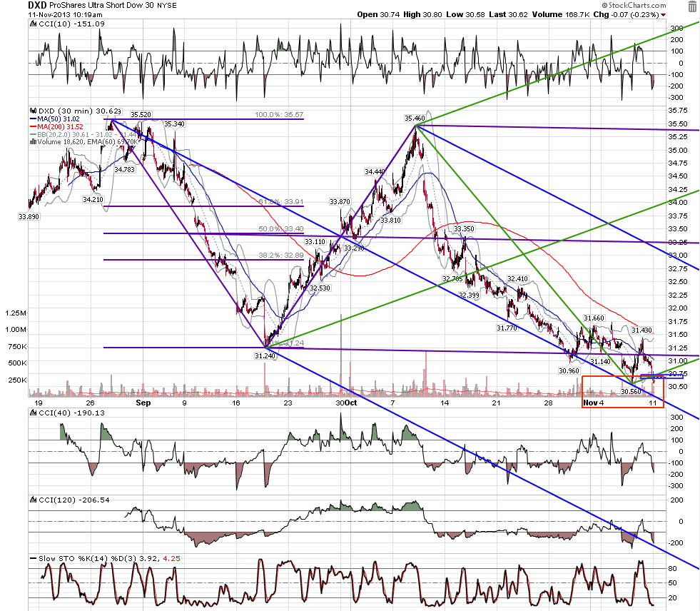Click the 31.660 price label
This screenshot has width=700, height=611.
pyautogui.click(x=594, y=318)
